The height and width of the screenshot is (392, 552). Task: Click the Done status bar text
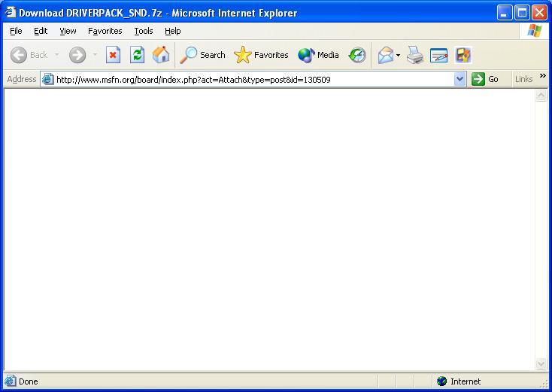[28, 381]
